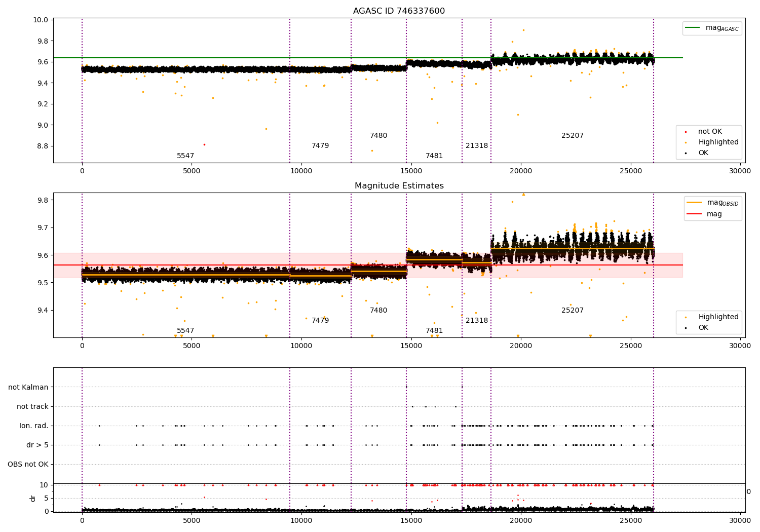This screenshot has width=760, height=532.
Task: Click the green mag AGASC horizontal line in top plot
Action: coord(368,58)
